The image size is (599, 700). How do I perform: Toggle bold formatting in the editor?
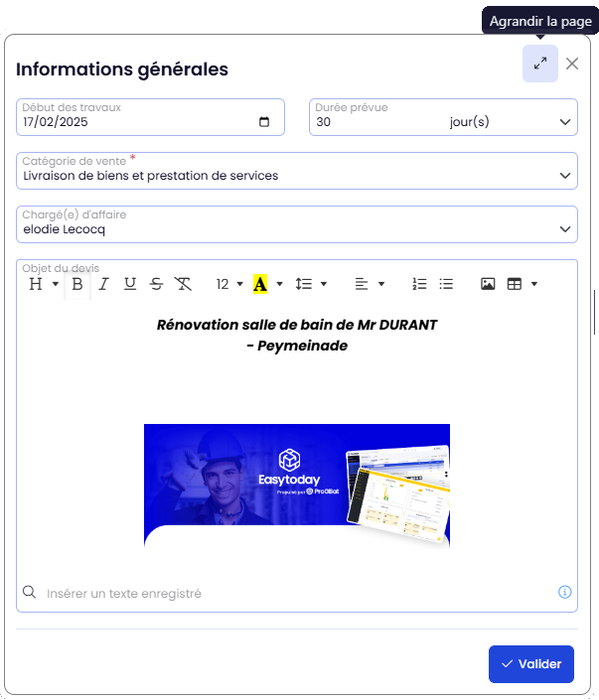click(x=76, y=284)
